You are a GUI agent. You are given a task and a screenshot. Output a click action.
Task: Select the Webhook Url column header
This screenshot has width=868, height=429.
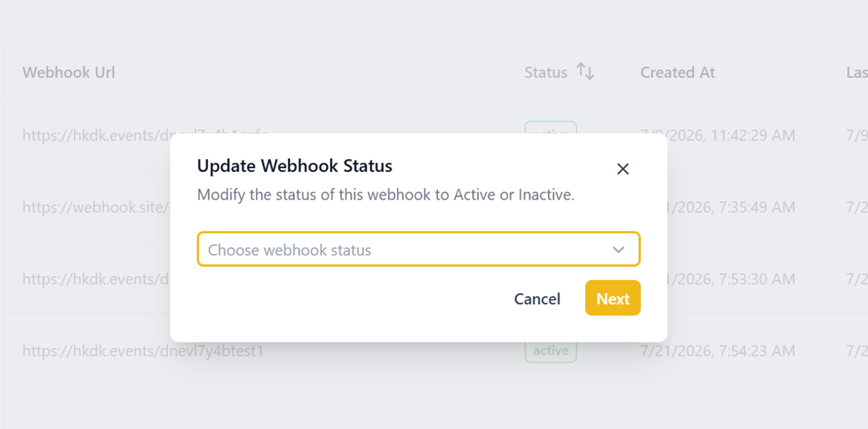click(x=69, y=72)
